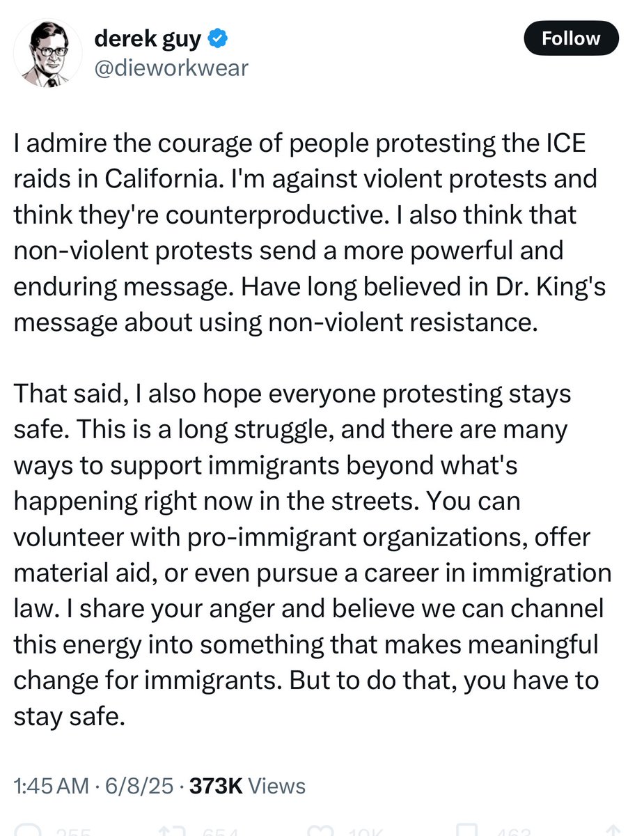Click the Follow button
644x836 pixels.
(571, 39)
